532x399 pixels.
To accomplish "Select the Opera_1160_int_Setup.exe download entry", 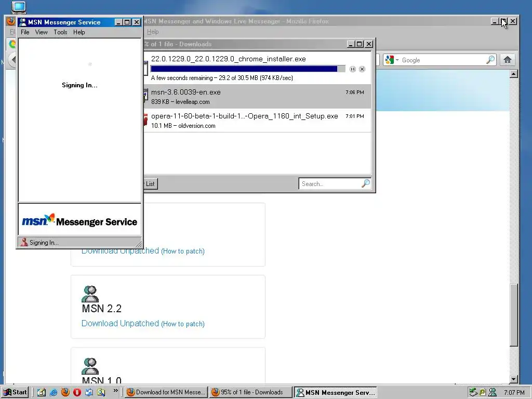I will coord(258,121).
